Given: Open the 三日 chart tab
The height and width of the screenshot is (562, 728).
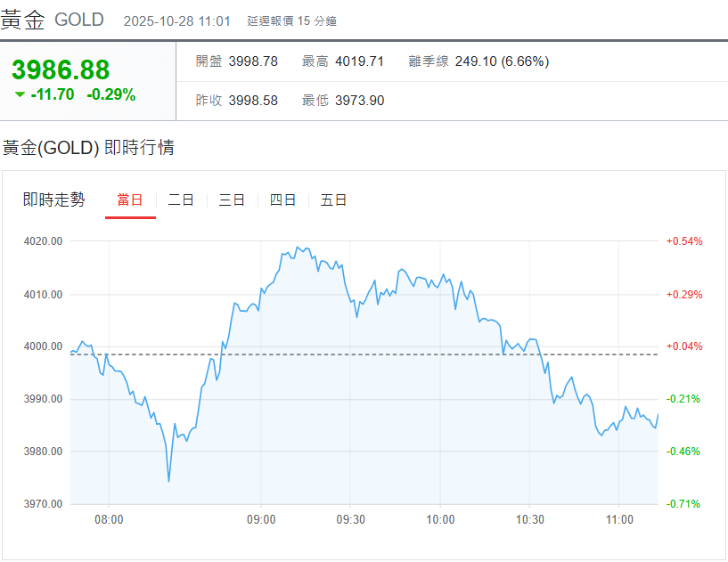Looking at the screenshot, I should (232, 200).
